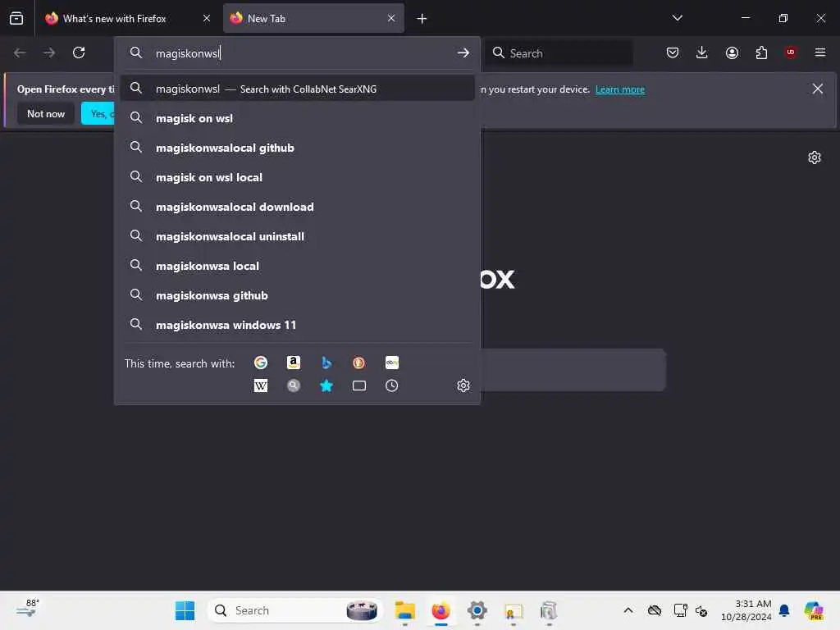Search this time with eBay

tap(391, 363)
